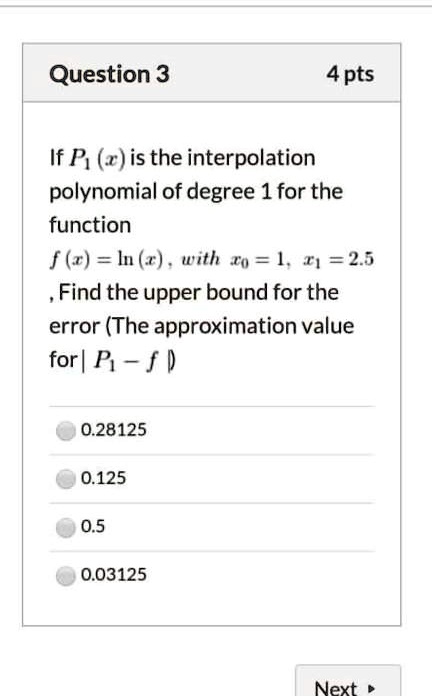The height and width of the screenshot is (696, 432).
Task: Click the 0.125 answer label text
Action: click(103, 478)
